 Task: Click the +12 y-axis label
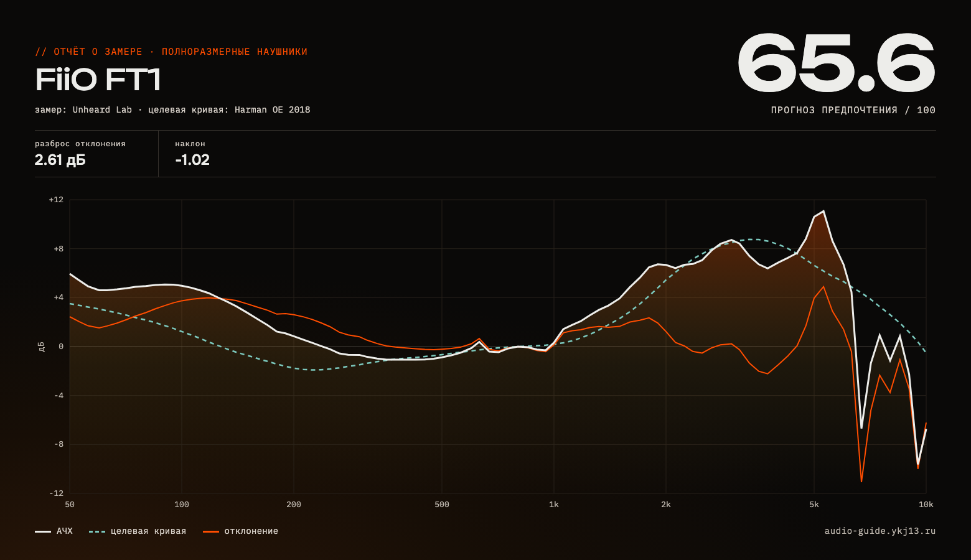pyautogui.click(x=56, y=200)
